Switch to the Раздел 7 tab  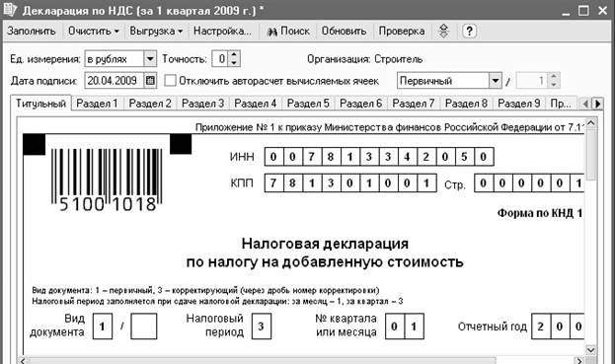coord(414,104)
